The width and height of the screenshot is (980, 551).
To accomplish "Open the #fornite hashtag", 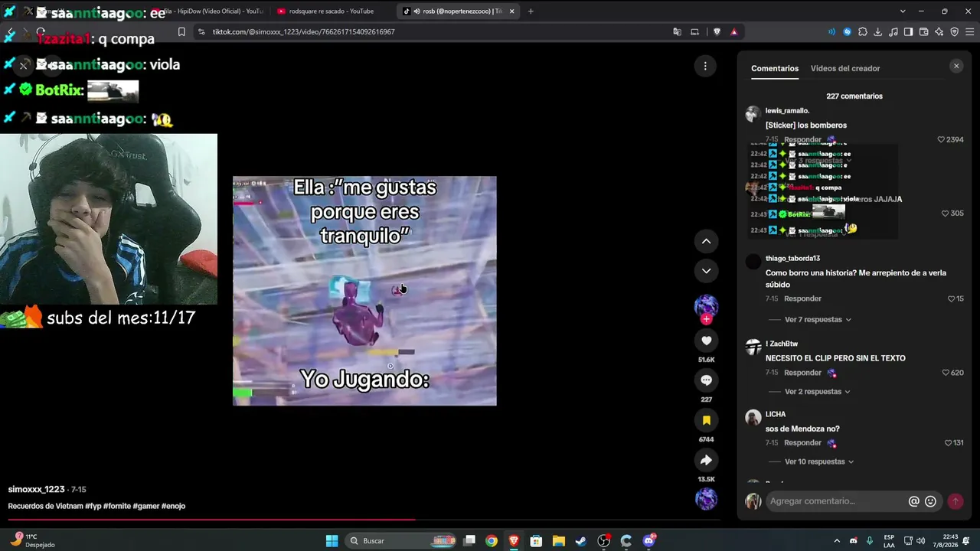I will pos(116,506).
